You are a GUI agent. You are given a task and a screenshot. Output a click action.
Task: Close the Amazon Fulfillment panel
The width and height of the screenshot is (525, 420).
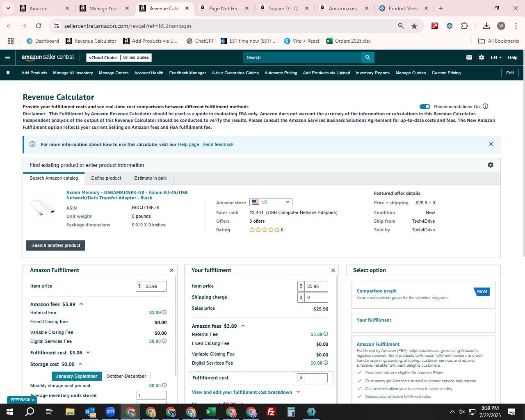click(x=171, y=270)
